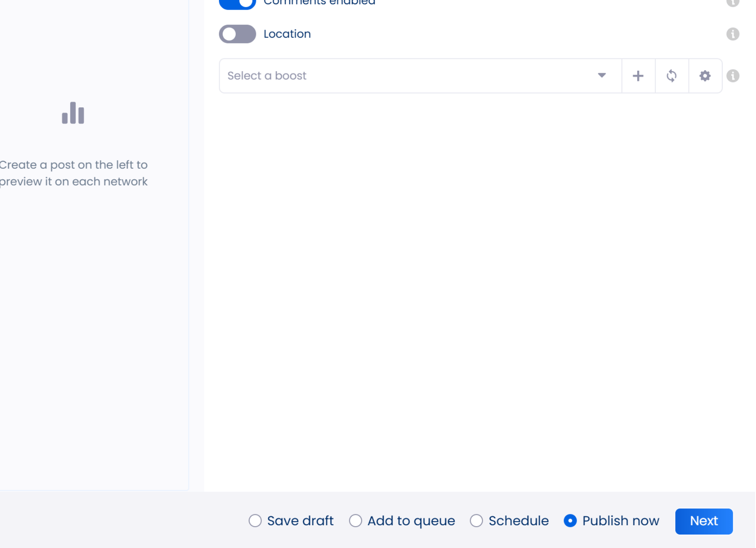Pick the Publish now radio option
Image resolution: width=756 pixels, height=548 pixels.
coord(570,521)
